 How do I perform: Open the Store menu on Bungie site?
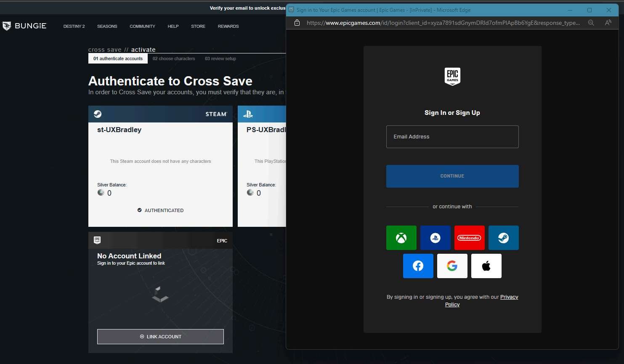tap(198, 26)
